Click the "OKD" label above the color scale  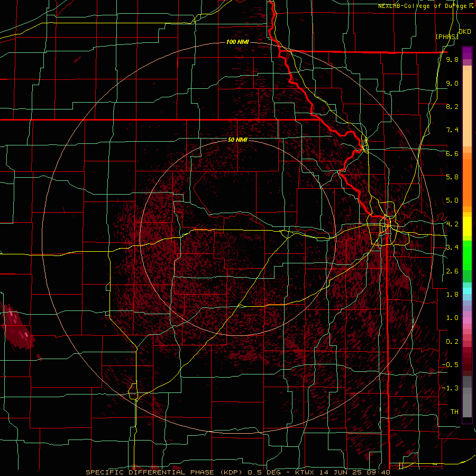[x=465, y=32]
